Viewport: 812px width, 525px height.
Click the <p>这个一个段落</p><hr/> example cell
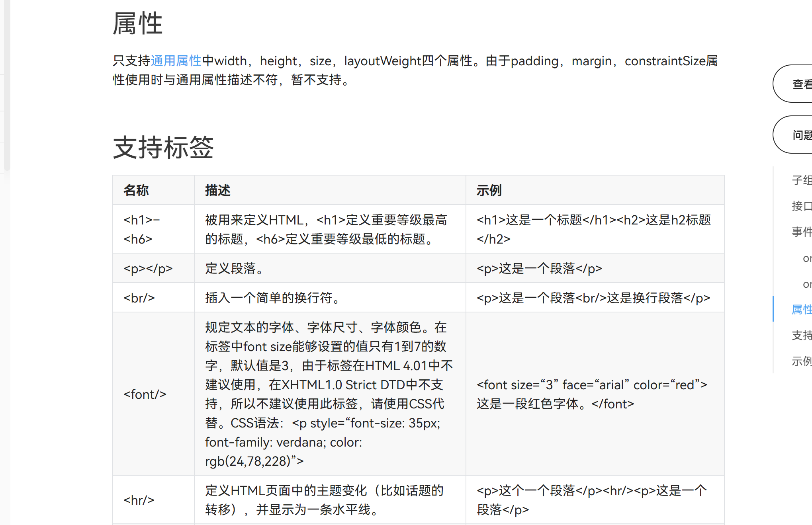click(x=595, y=500)
